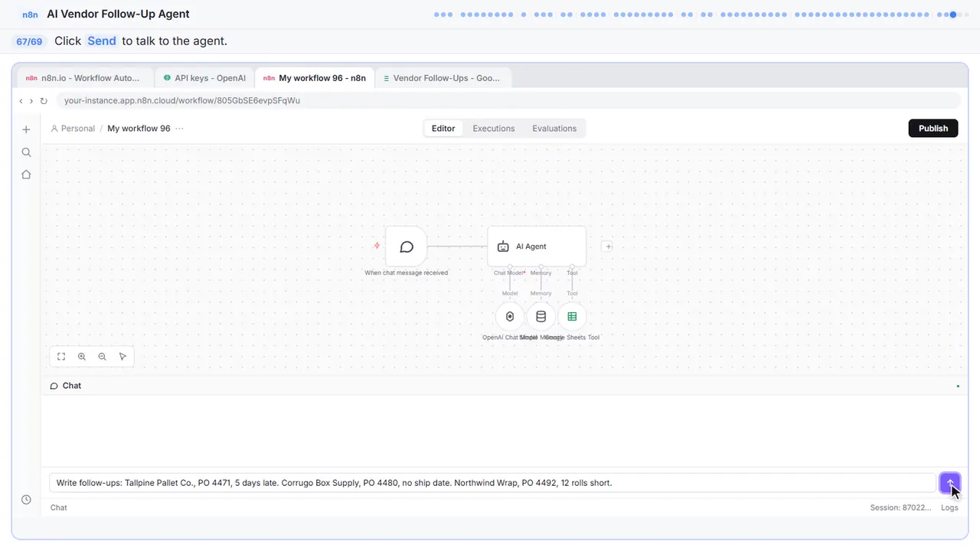Click the OpenAI Chat Model node

click(510, 317)
